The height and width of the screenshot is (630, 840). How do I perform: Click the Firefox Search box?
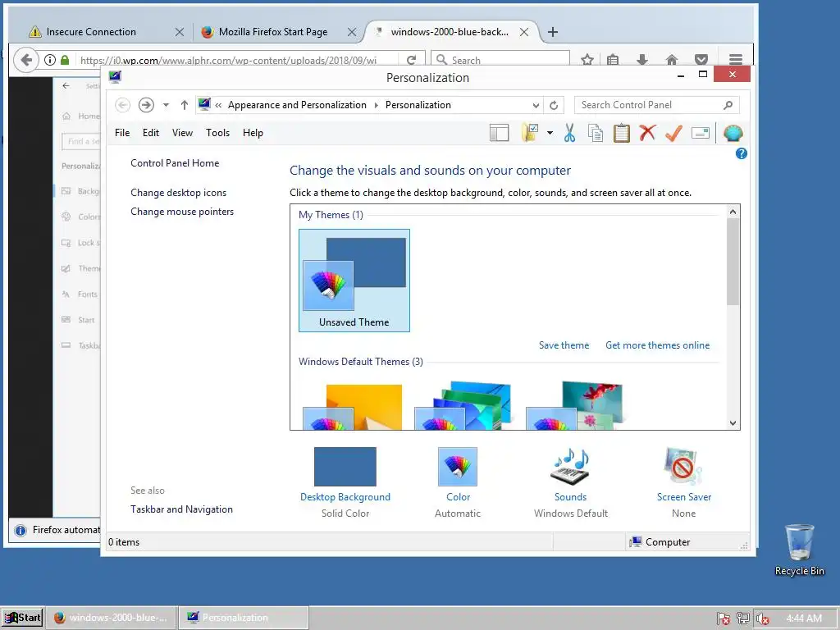500,60
